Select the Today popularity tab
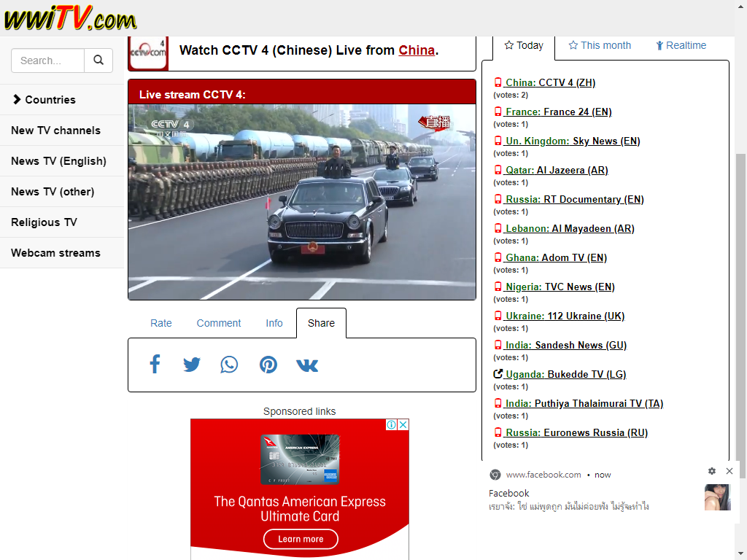The image size is (747, 560). click(x=524, y=46)
